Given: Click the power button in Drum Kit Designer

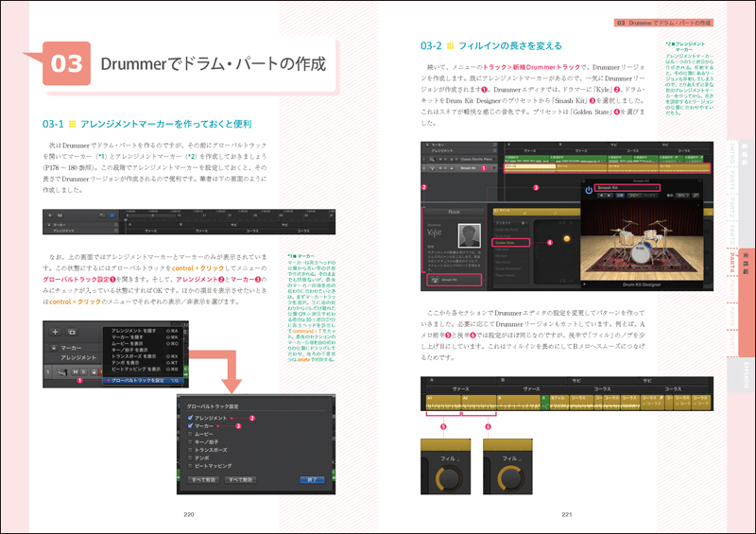Looking at the screenshot, I should (589, 190).
